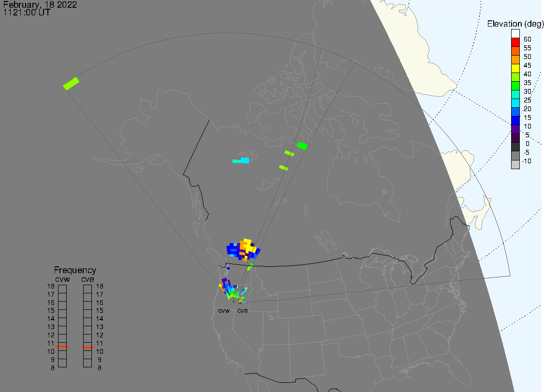Click "8" left of the cvw frequency bar
Image resolution: width=544 pixels, height=392 pixels.
coord(53,368)
